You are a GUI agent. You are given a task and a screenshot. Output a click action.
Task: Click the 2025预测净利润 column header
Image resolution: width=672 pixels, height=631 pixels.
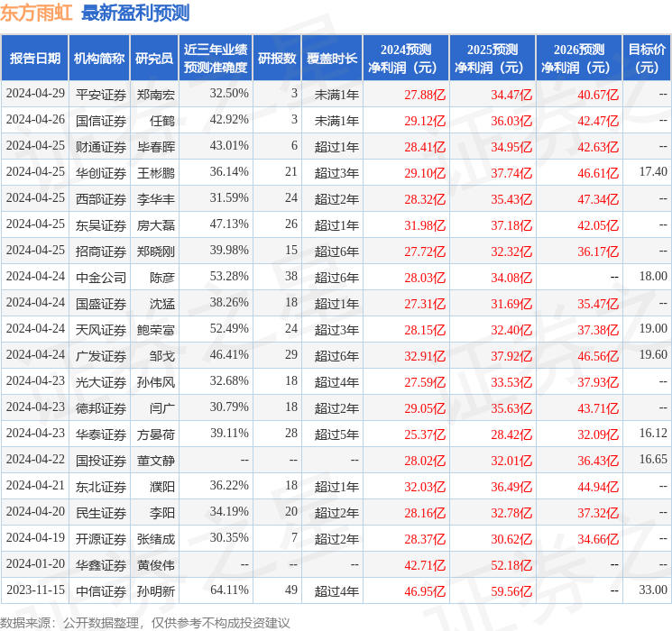tap(492, 58)
